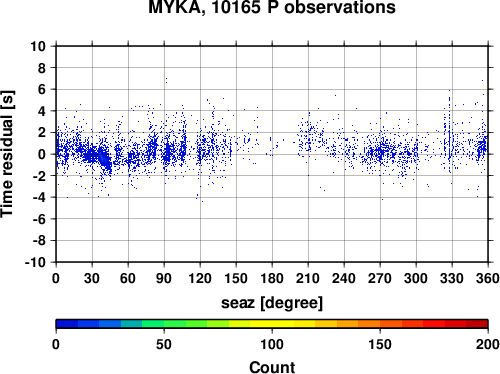Screen dimensions: 500x374
Task: Click the x-axis tick label 180
Action: (272, 278)
